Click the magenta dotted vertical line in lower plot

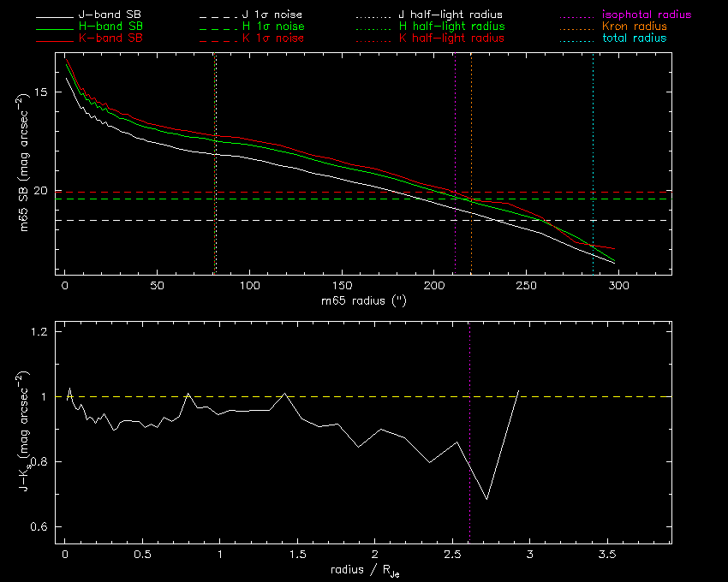469,428
